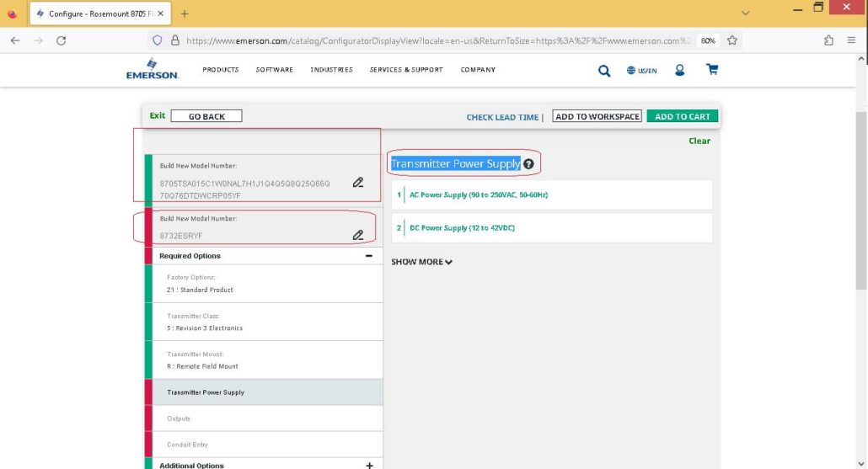Click ADD TO WORKSPACE button
The width and height of the screenshot is (868, 469).
click(597, 116)
